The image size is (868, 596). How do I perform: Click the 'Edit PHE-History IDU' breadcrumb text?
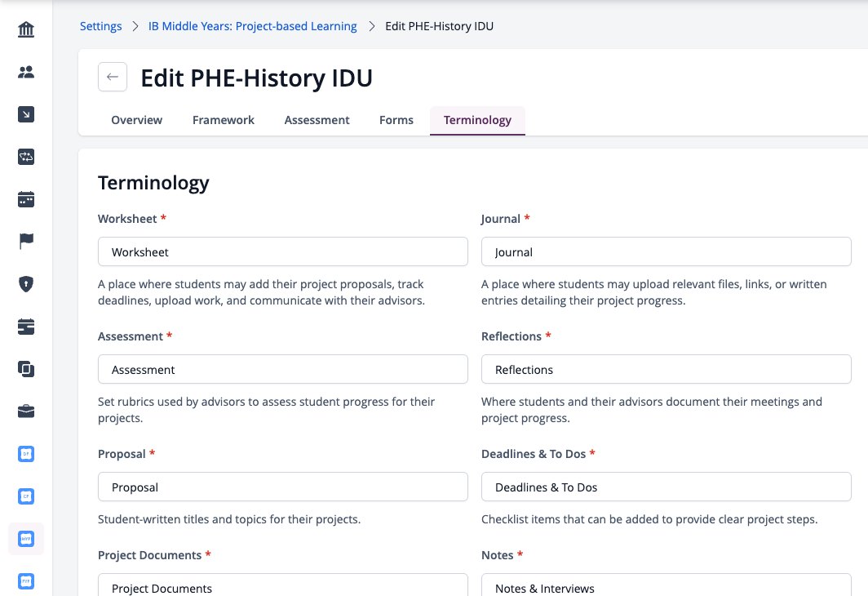439,26
